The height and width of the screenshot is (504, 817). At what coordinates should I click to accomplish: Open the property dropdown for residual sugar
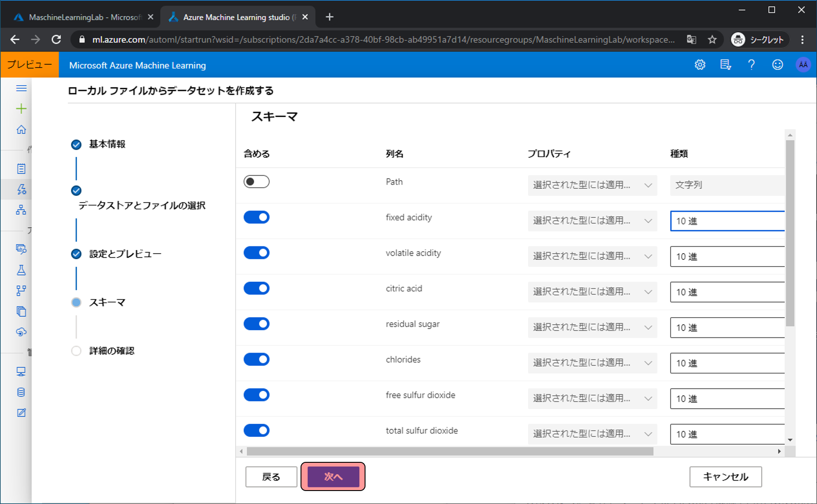tap(592, 327)
